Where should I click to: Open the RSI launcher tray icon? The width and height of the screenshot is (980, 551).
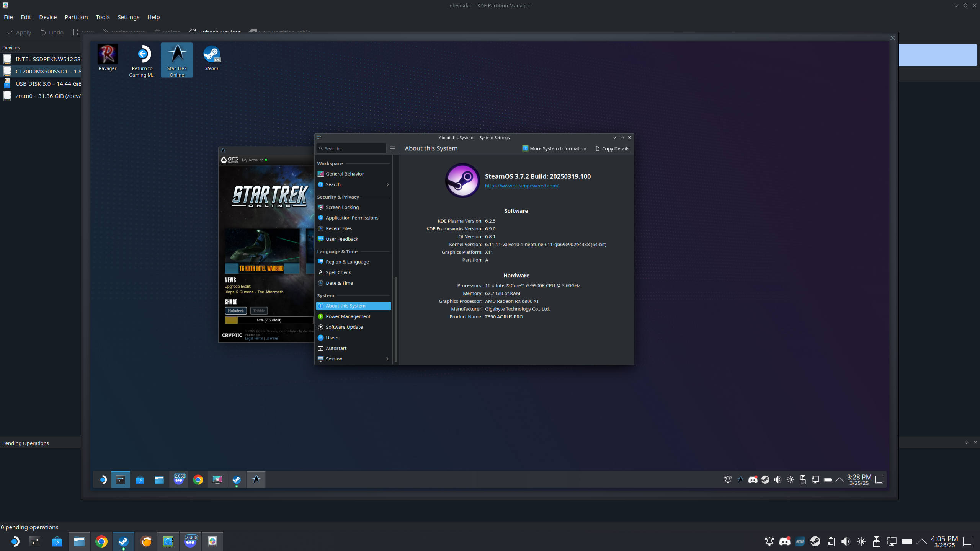800,541
